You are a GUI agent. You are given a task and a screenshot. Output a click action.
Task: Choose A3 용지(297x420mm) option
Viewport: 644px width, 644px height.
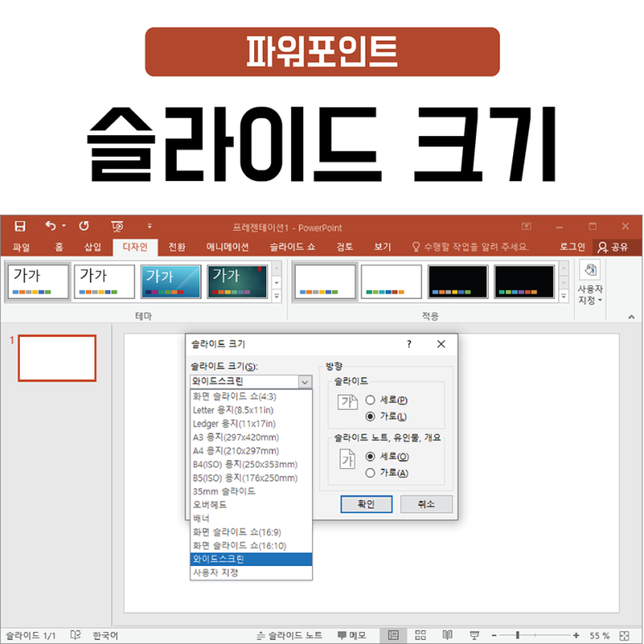[x=251, y=437]
